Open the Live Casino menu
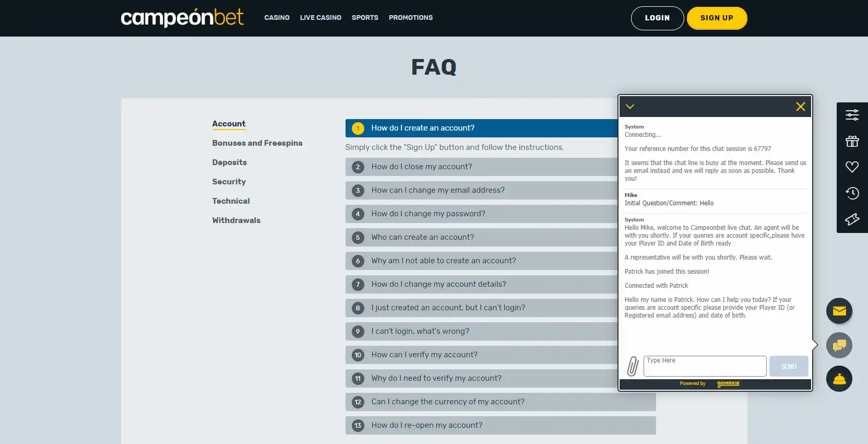The image size is (868, 444). (x=320, y=18)
